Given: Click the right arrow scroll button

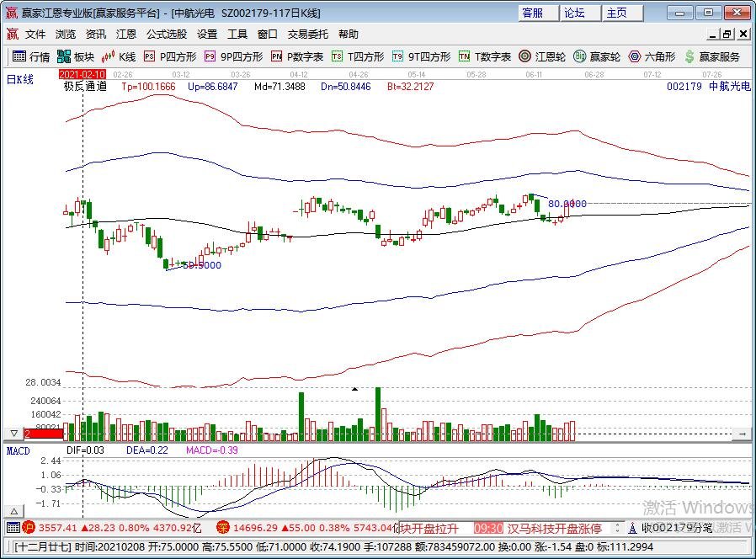Looking at the screenshot, I should pos(742,434).
